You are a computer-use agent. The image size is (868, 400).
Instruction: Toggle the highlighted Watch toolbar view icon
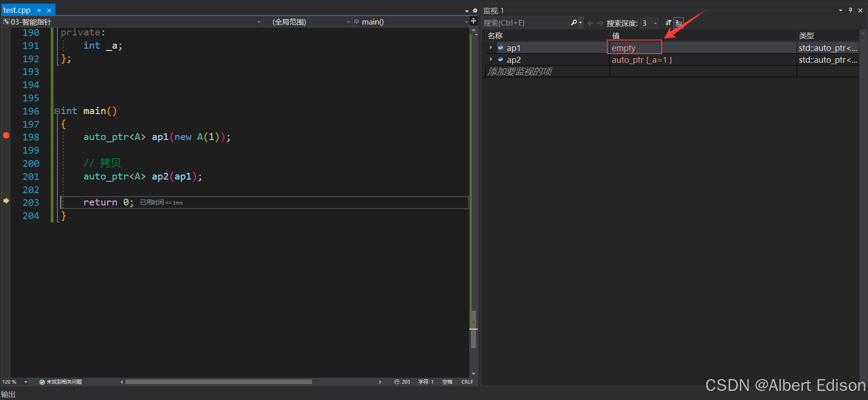point(679,23)
